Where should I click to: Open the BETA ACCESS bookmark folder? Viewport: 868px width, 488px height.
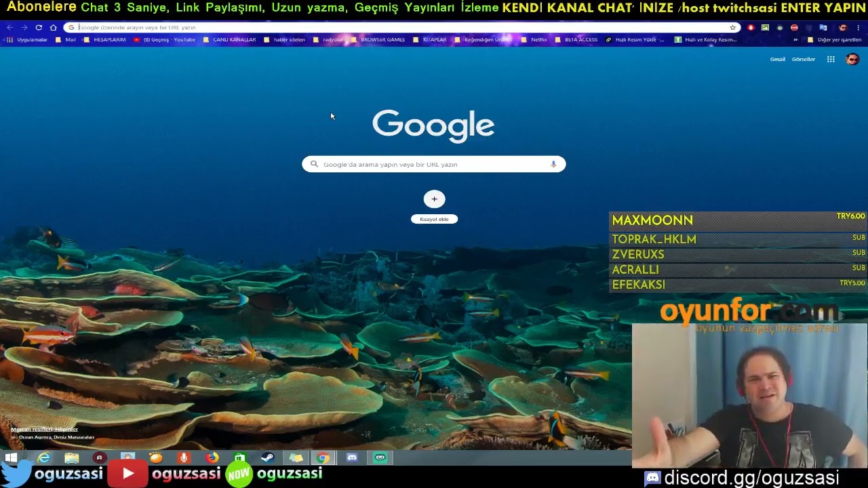click(x=576, y=39)
